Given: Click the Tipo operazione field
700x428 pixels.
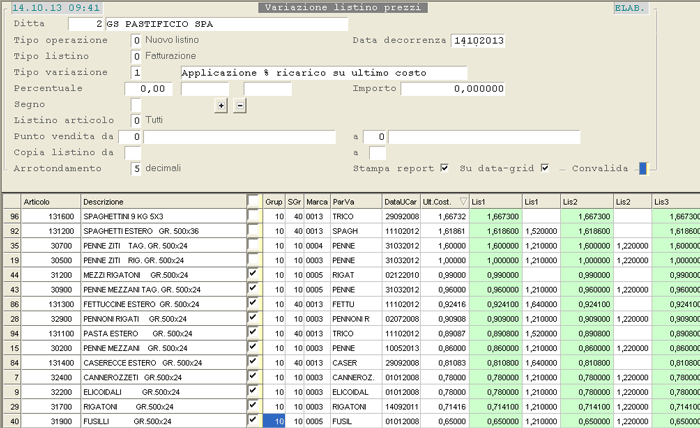Looking at the screenshot, I should click(136, 40).
